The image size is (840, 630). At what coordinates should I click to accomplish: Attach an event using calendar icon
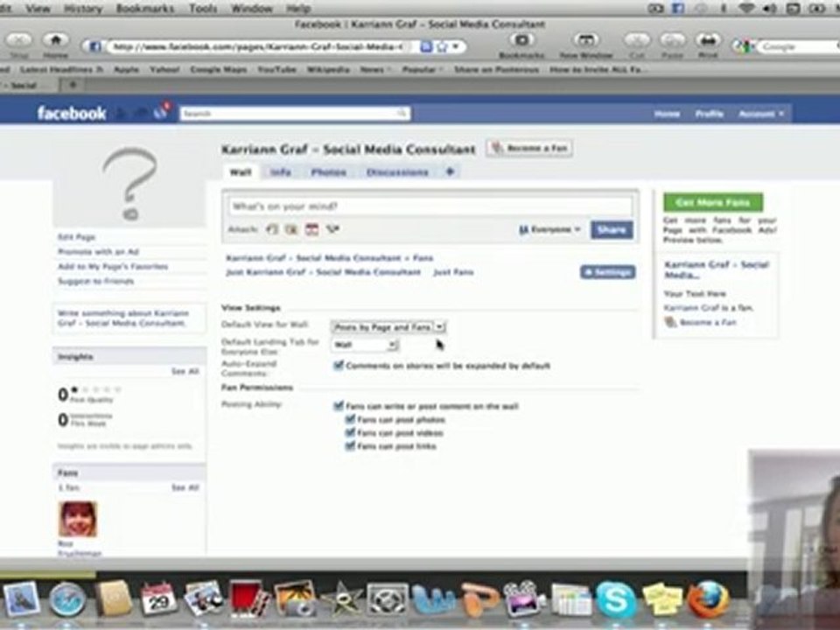pyautogui.click(x=311, y=229)
